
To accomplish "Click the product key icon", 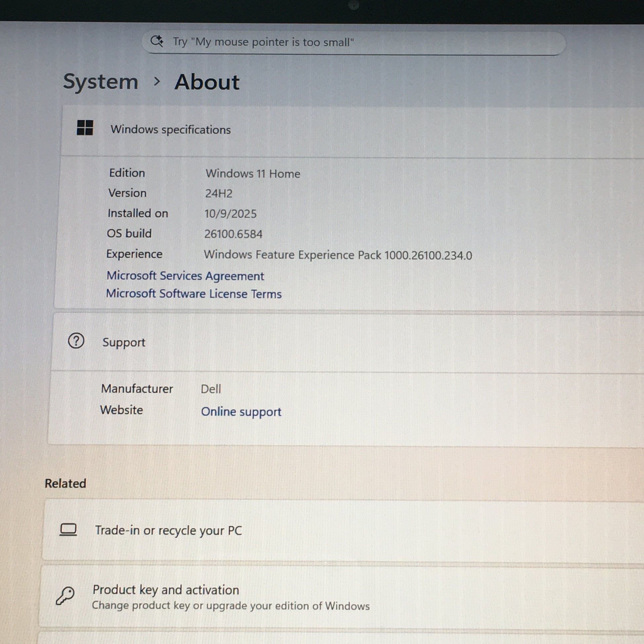I will pyautogui.click(x=65, y=596).
